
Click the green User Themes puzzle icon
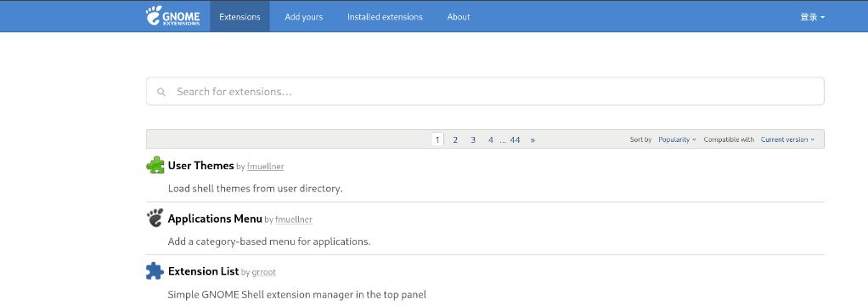pos(155,165)
